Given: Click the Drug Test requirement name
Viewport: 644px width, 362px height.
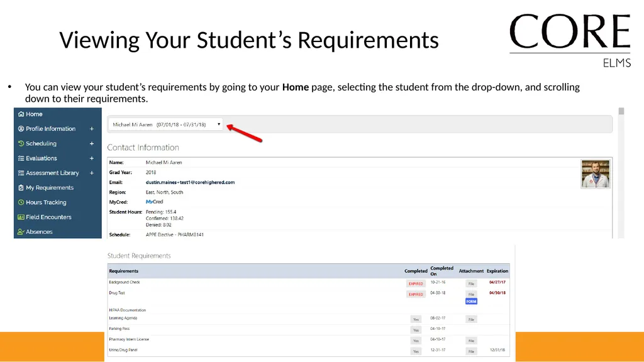Looking at the screenshot, I should tap(117, 293).
